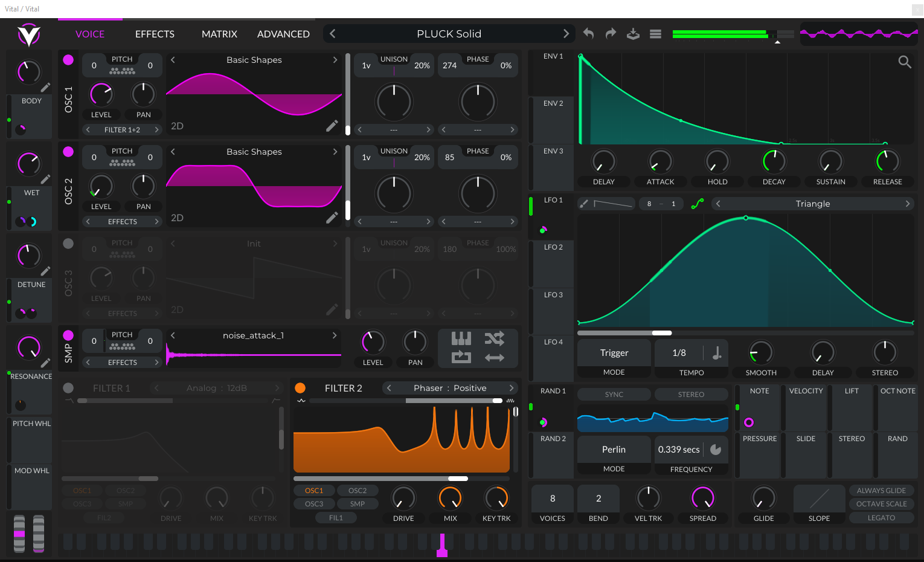The height and width of the screenshot is (562, 924).
Task: Click the save preset icon
Action: [x=633, y=34]
